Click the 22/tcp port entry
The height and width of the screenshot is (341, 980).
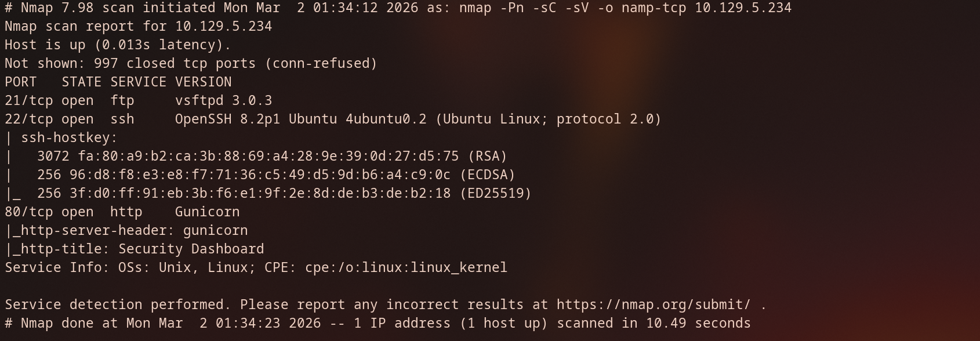[x=29, y=119]
